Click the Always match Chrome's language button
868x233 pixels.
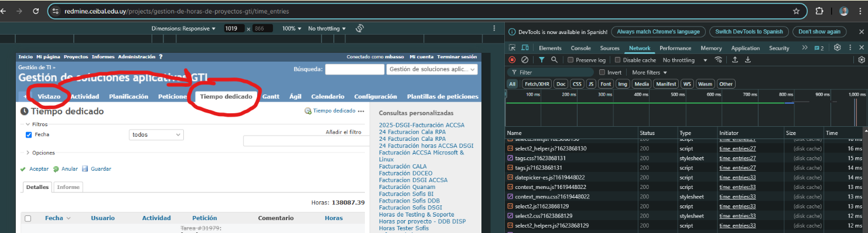[658, 32]
